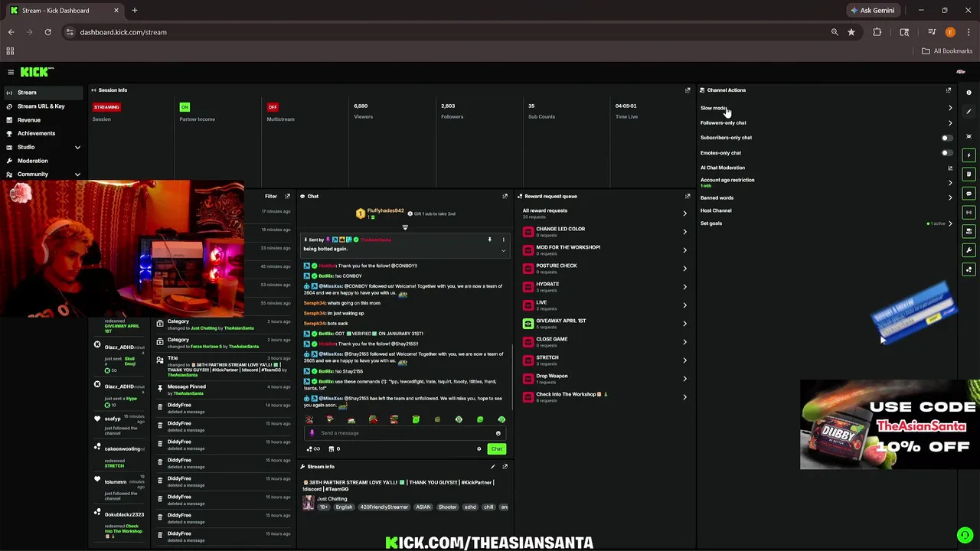Expand Slow mode options
This screenshot has height=551, width=980.
[950, 108]
